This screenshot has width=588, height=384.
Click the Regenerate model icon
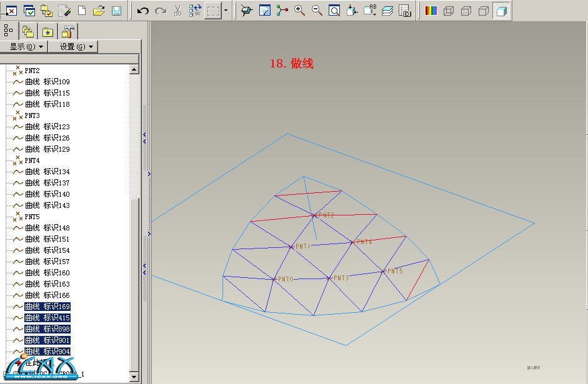[x=195, y=11]
